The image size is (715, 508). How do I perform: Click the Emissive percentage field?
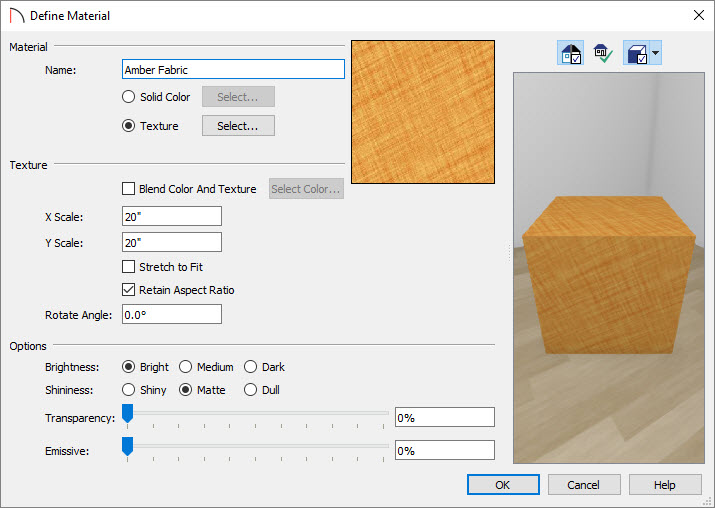445,450
